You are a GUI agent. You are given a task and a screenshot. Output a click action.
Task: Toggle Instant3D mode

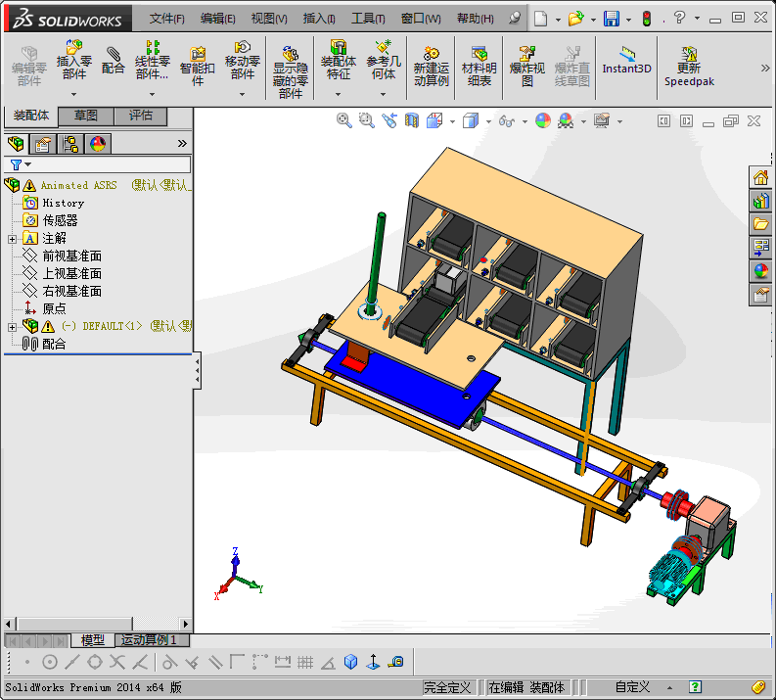pyautogui.click(x=626, y=61)
